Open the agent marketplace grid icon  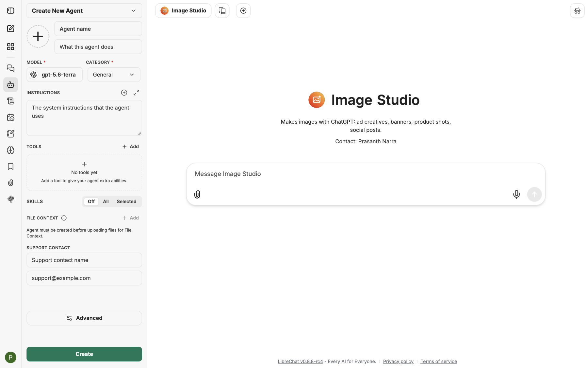(10, 46)
